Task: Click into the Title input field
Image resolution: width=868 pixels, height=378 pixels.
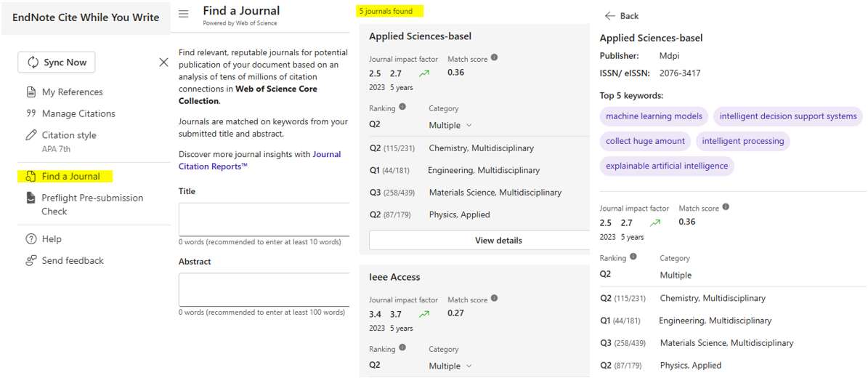Action: pos(264,220)
